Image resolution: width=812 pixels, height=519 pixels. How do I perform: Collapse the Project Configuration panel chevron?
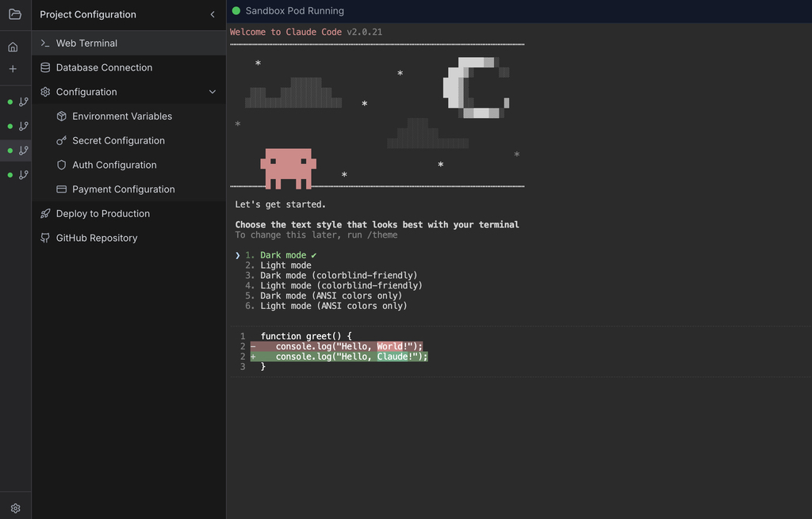[213, 14]
